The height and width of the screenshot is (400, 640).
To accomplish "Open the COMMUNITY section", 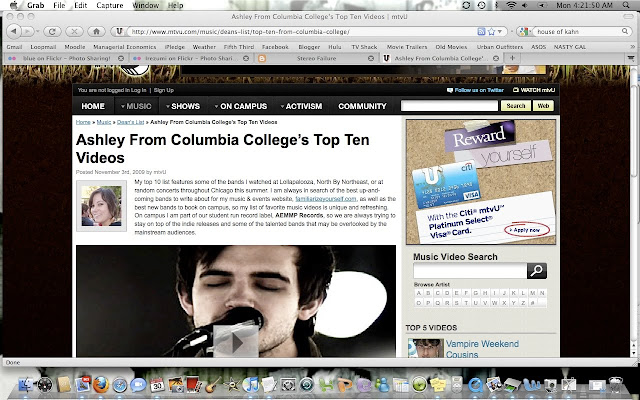I will 362,106.
